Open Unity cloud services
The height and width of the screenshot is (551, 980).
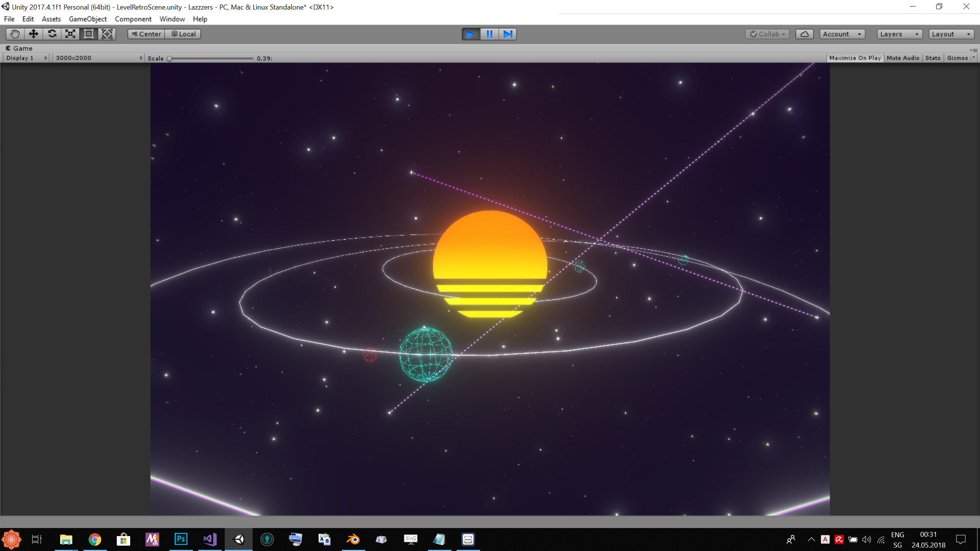[x=804, y=34]
